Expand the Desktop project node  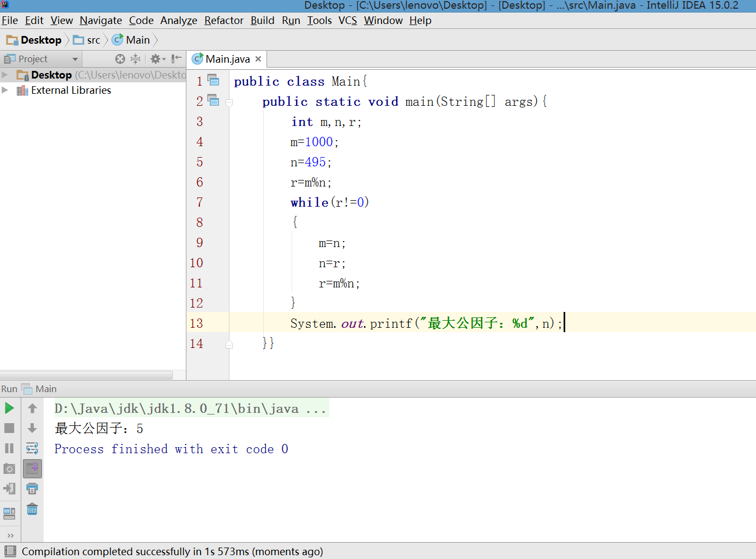pyautogui.click(x=5, y=74)
